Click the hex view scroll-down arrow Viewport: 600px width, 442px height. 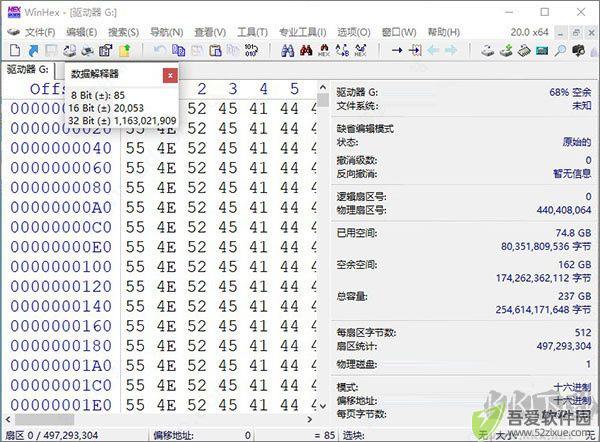coord(323,406)
